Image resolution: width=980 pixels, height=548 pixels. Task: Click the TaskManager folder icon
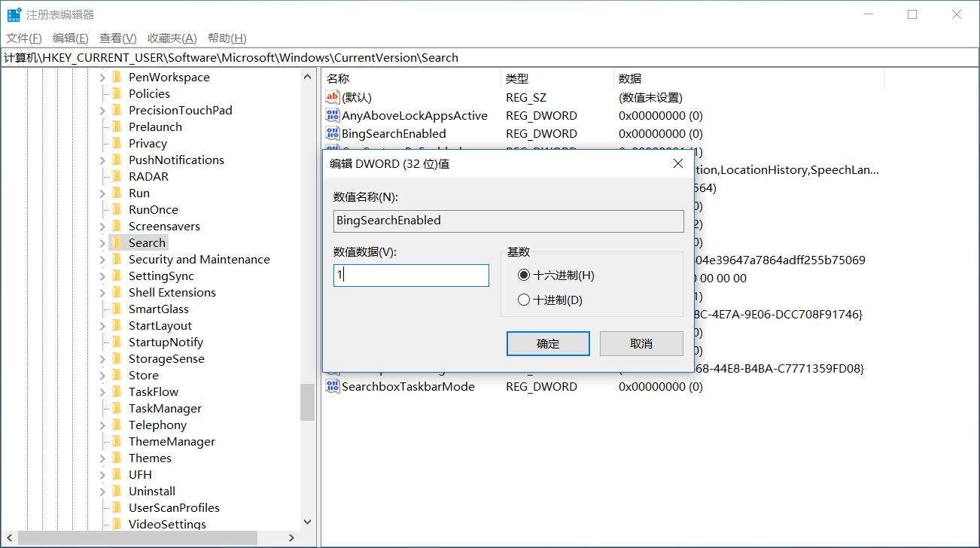pos(118,408)
